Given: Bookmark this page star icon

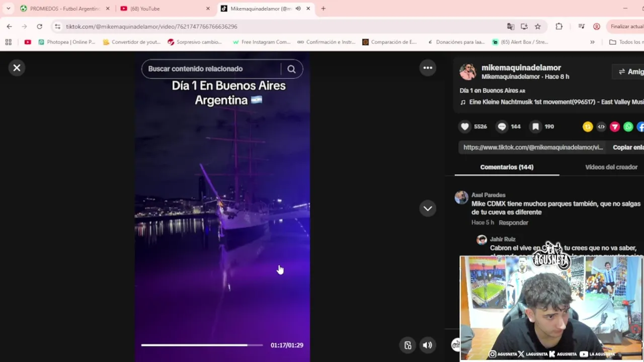Looking at the screenshot, I should pos(538,26).
